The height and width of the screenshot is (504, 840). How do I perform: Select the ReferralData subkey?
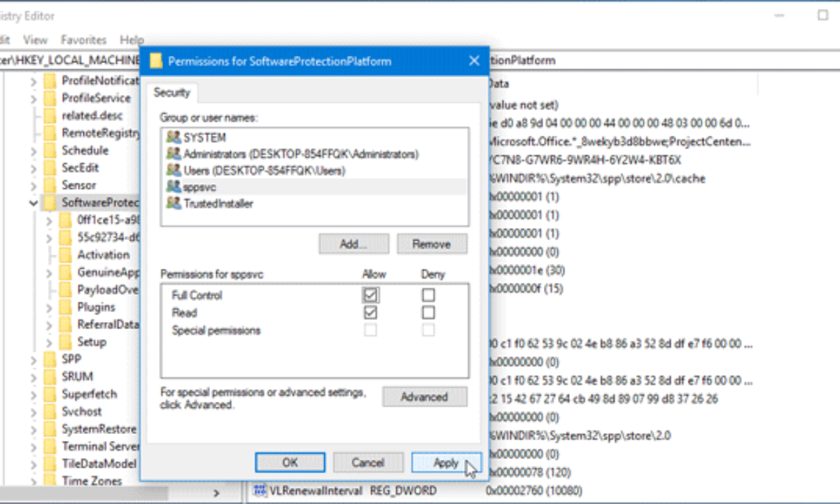108,325
